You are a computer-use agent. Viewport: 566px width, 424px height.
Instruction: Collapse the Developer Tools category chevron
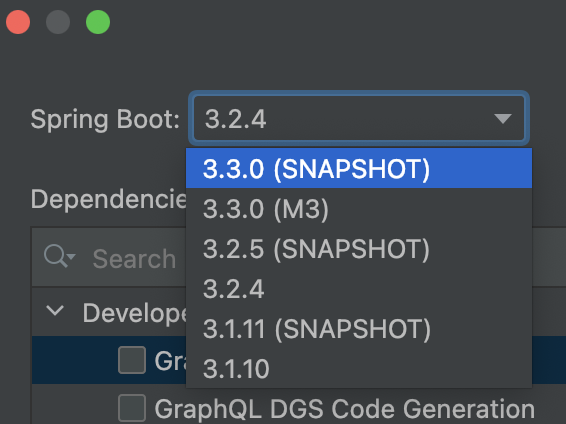[x=55, y=311]
